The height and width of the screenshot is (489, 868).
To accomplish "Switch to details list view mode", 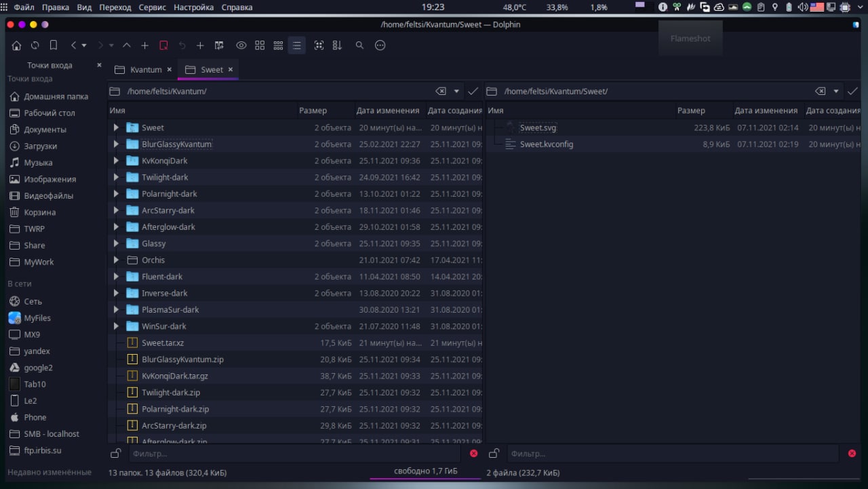I will pyautogui.click(x=296, y=45).
